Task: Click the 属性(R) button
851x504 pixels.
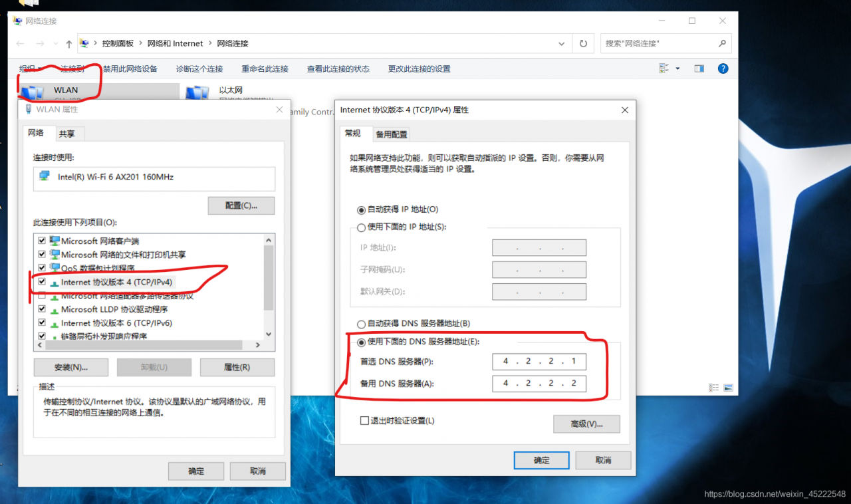Action: tap(237, 367)
